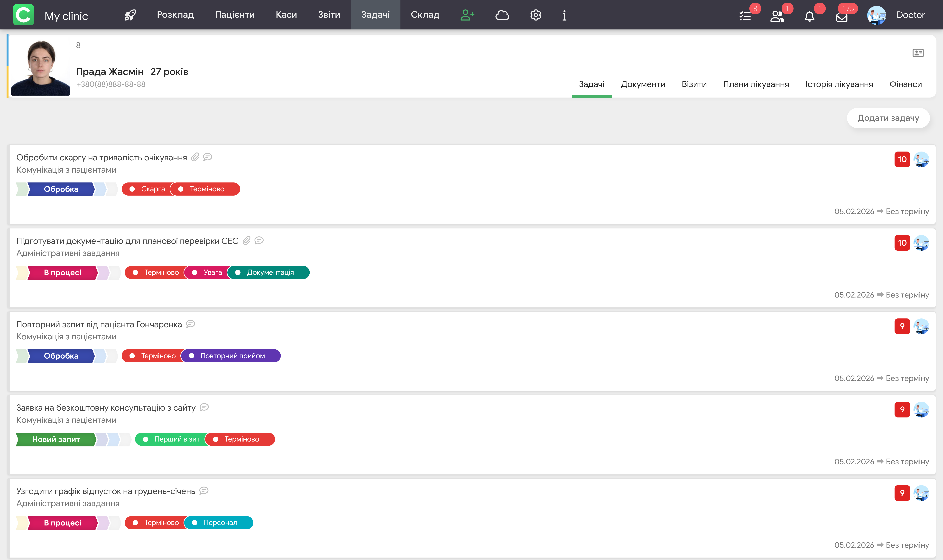943x560 pixels.
Task: Switch to Документи tab
Action: 643,84
